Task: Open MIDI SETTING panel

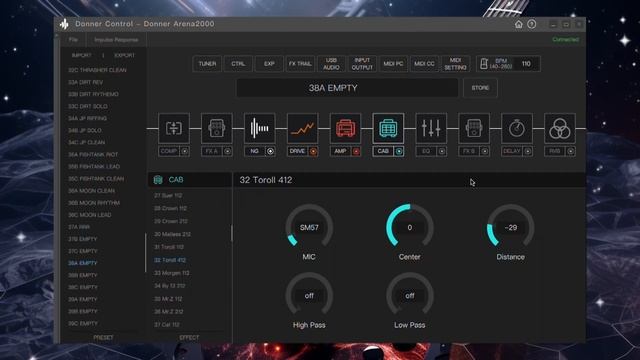Action: tap(456, 64)
